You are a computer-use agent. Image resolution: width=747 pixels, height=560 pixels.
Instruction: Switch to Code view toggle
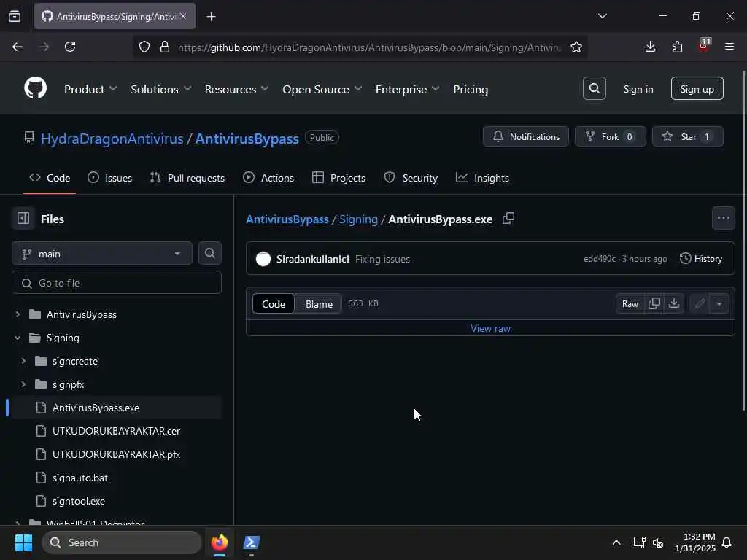click(274, 304)
